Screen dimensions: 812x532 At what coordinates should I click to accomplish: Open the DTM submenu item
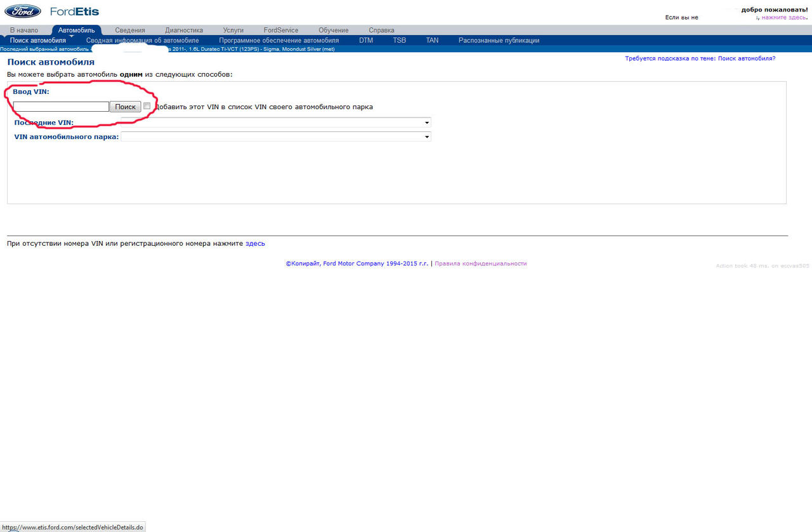(366, 40)
